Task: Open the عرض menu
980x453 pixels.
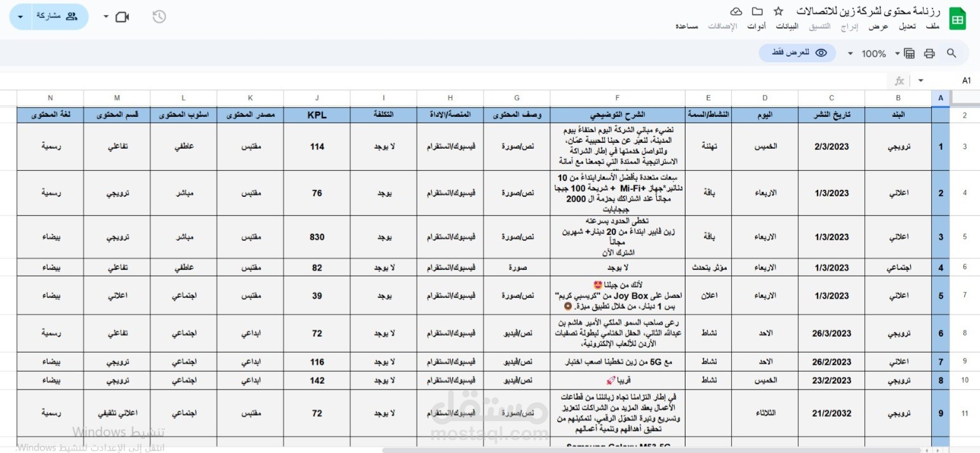Action: pos(878,26)
